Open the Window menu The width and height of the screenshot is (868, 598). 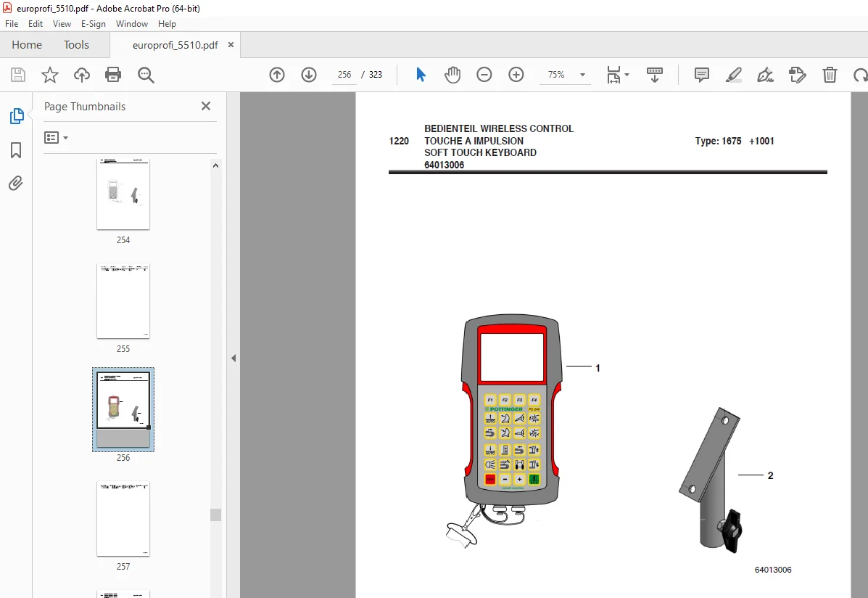(132, 24)
